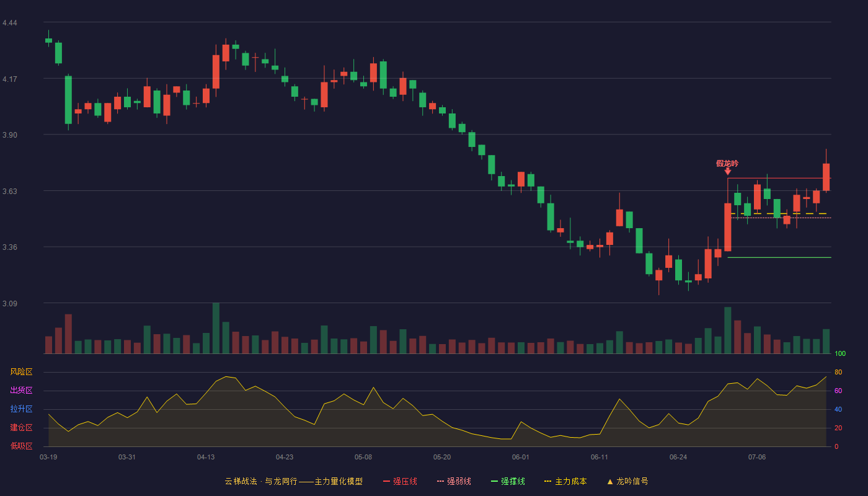Click the 04-13 date label
Viewport: 868px width, 496px height.
[206, 457]
